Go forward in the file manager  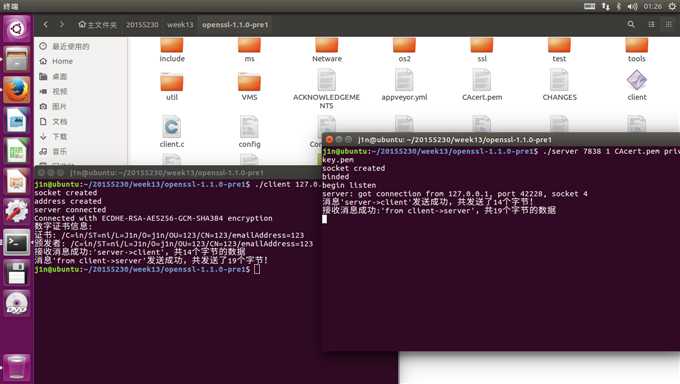(x=62, y=25)
